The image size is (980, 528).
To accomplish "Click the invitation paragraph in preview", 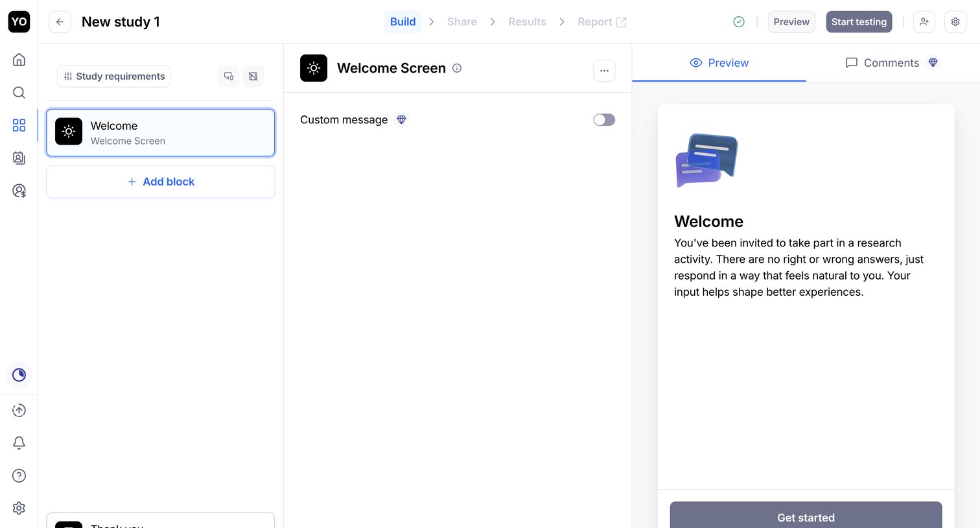I will click(799, 267).
